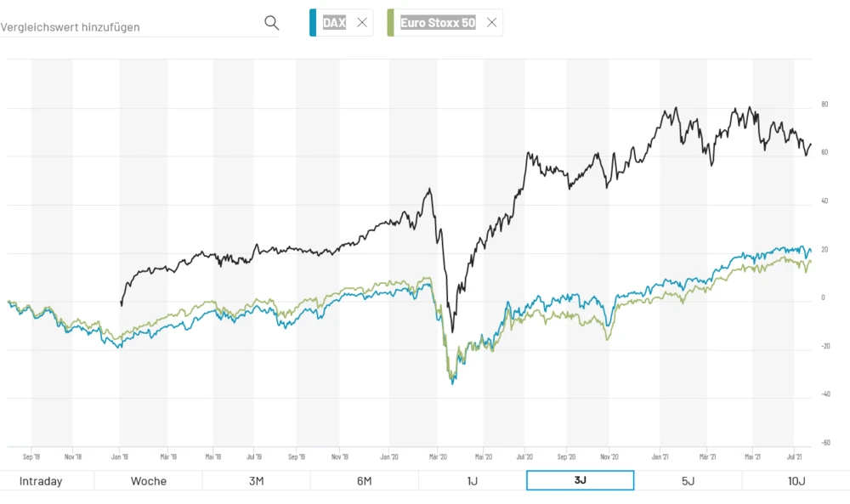
Task: Click the Sep '18 axis label
Action: 31,456
